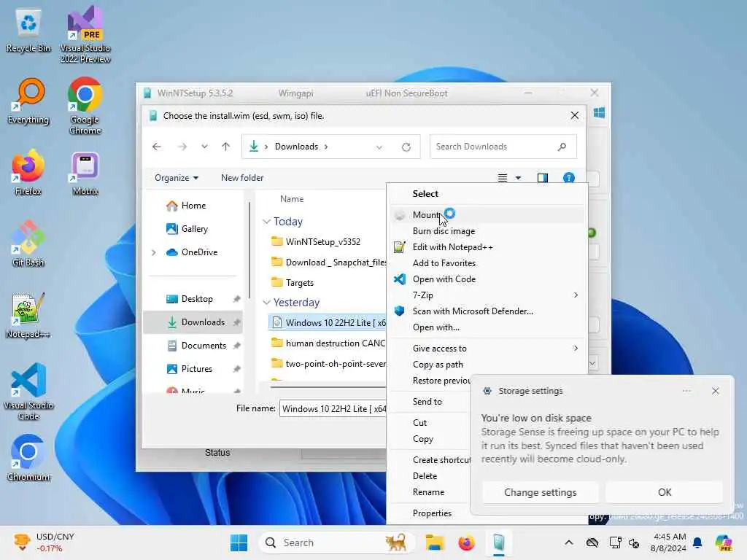
Task: Show hidden system tray icons
Action: (x=569, y=542)
